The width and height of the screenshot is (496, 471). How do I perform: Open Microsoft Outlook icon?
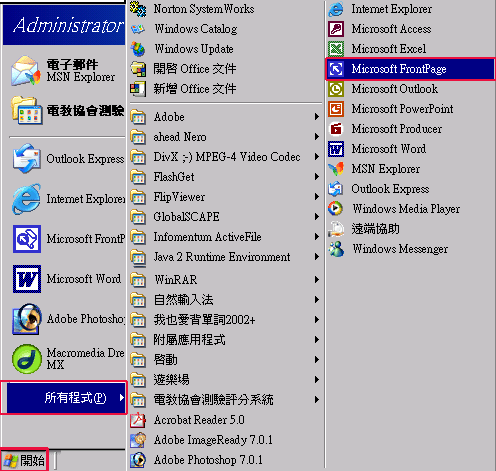(336, 89)
